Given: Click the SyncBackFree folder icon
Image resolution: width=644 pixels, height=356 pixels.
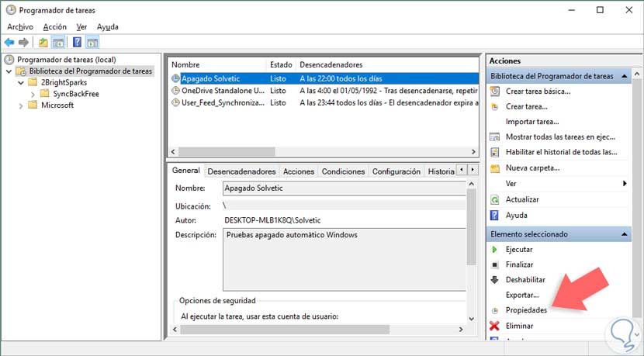Looking at the screenshot, I should pyautogui.click(x=45, y=94).
